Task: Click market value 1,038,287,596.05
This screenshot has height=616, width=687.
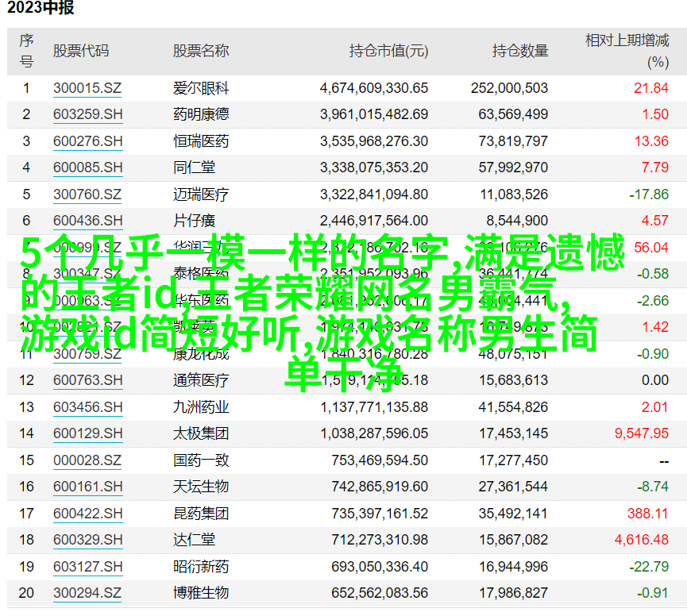Action: (374, 433)
